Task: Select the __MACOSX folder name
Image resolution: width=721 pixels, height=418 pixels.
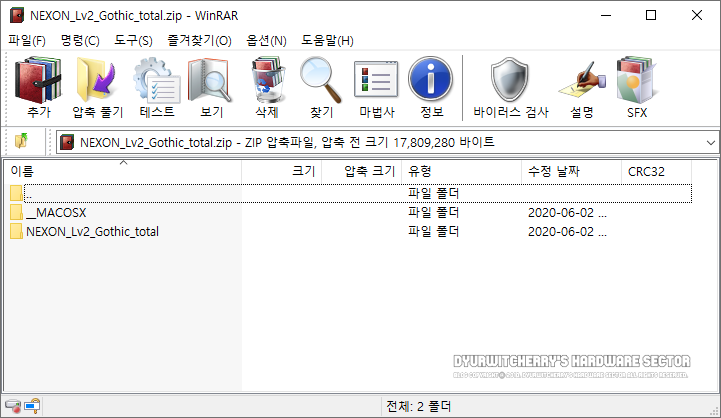Action: click(x=56, y=213)
